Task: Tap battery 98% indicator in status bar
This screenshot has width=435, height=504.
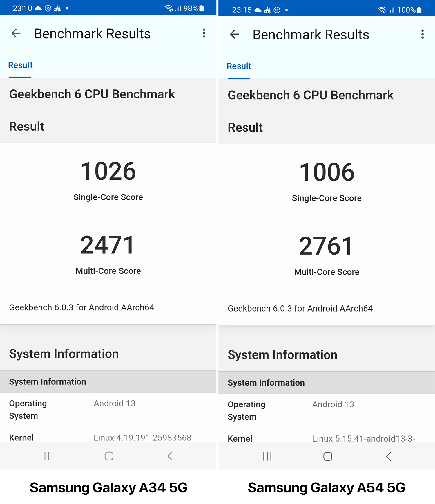Action: (x=194, y=8)
